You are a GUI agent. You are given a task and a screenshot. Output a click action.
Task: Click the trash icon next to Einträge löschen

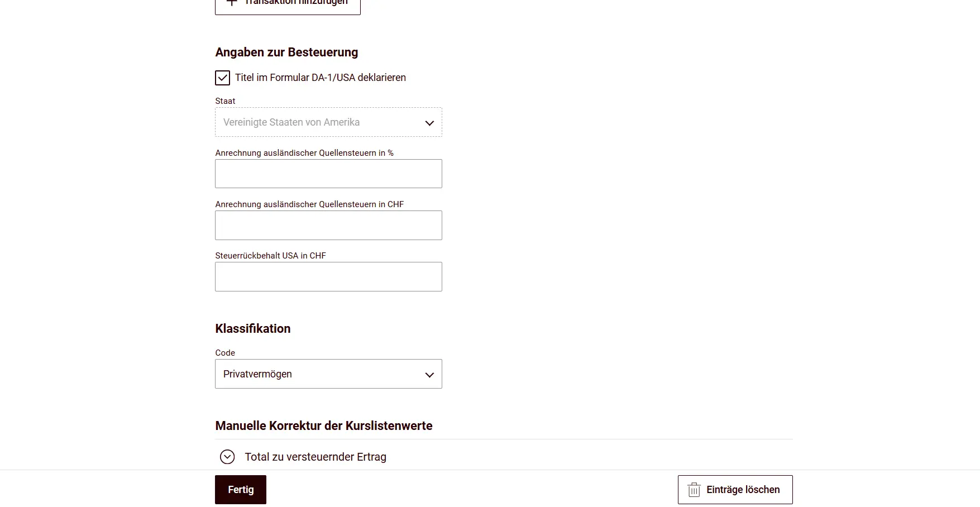[x=694, y=489]
